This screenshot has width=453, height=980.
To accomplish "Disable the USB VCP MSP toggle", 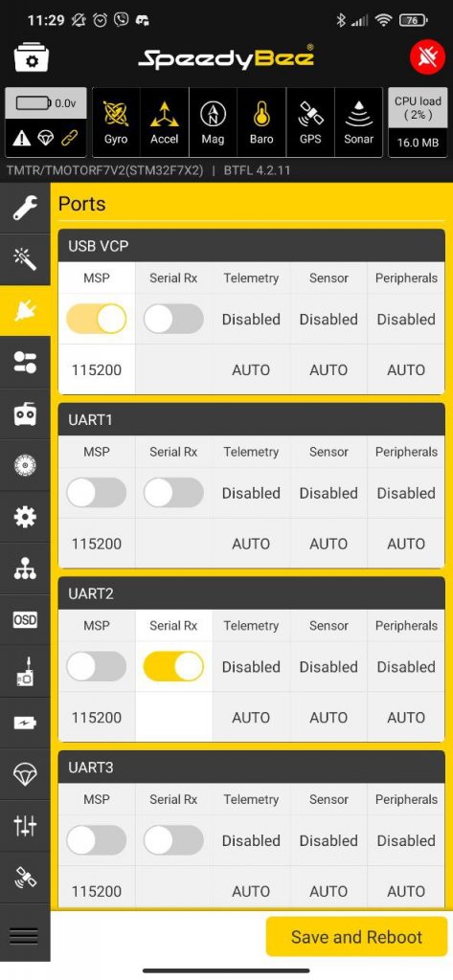I will (x=97, y=320).
